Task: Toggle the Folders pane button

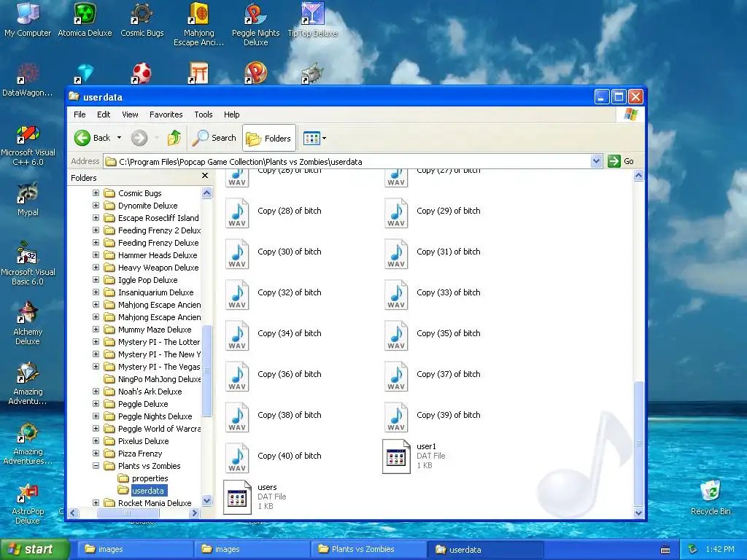Action: point(268,138)
